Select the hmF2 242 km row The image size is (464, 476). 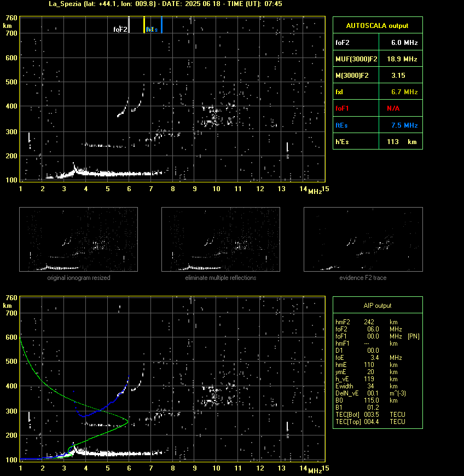pyautogui.click(x=367, y=322)
